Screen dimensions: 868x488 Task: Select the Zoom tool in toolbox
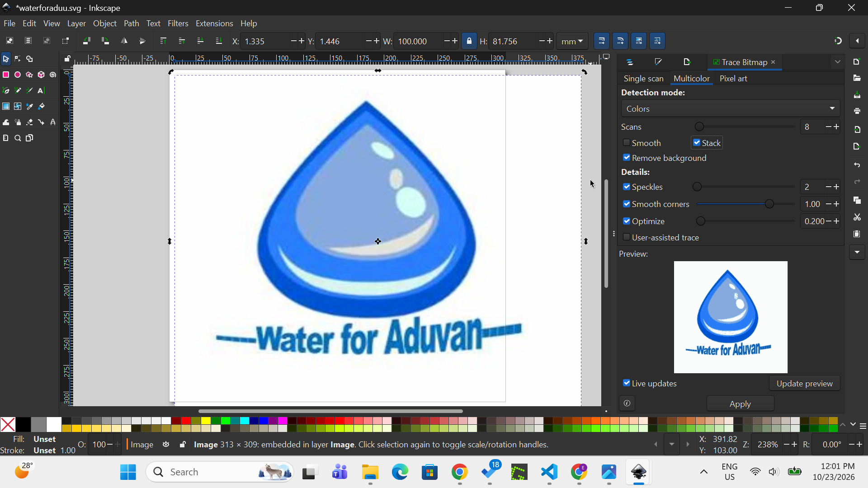point(18,138)
